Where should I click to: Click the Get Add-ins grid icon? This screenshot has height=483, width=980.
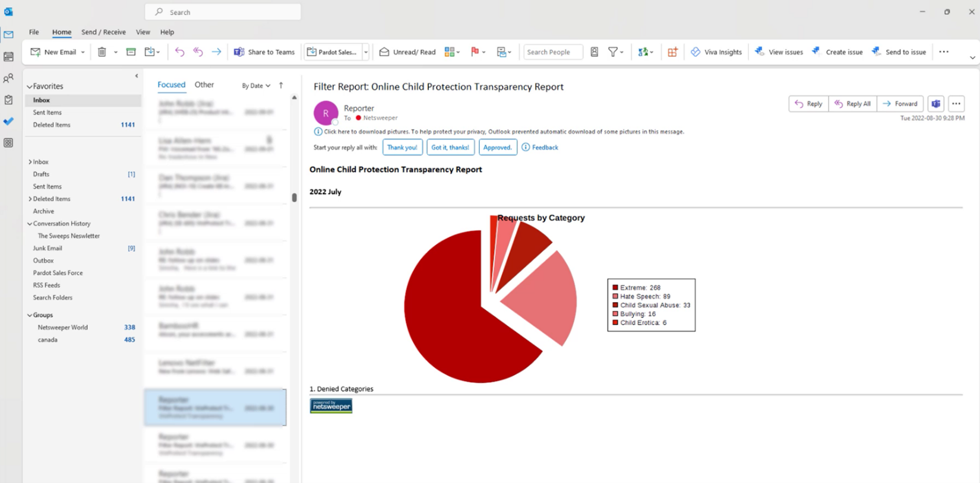[672, 52]
